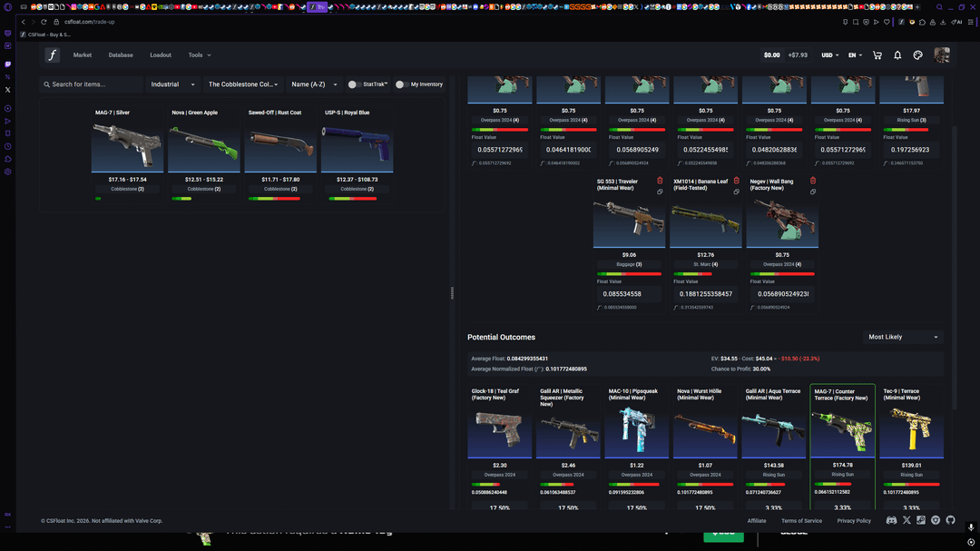
Task: Remove XM1014 Banana Leaf with trash icon
Action: (736, 181)
